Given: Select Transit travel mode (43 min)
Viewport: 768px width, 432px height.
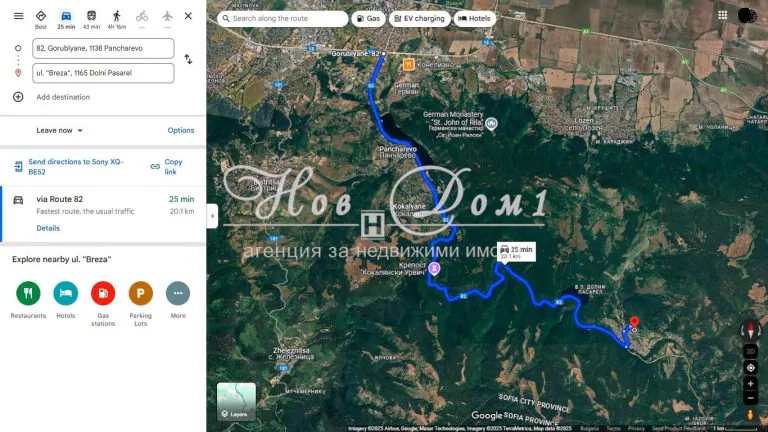Looking at the screenshot, I should tap(91, 19).
